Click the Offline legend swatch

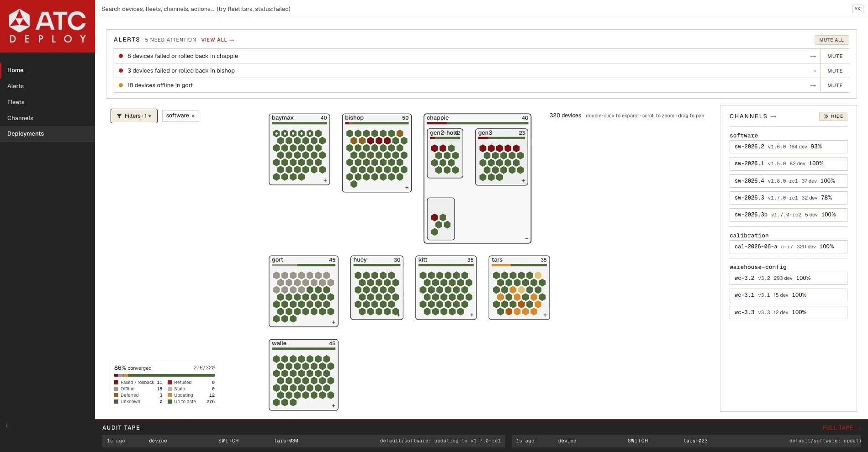click(116, 389)
